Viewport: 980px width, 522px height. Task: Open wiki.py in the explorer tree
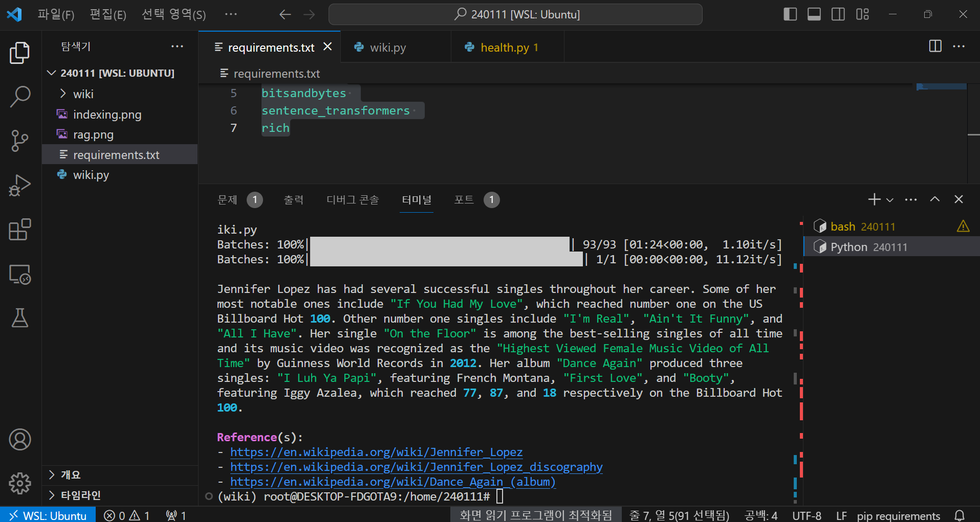(x=120, y=175)
